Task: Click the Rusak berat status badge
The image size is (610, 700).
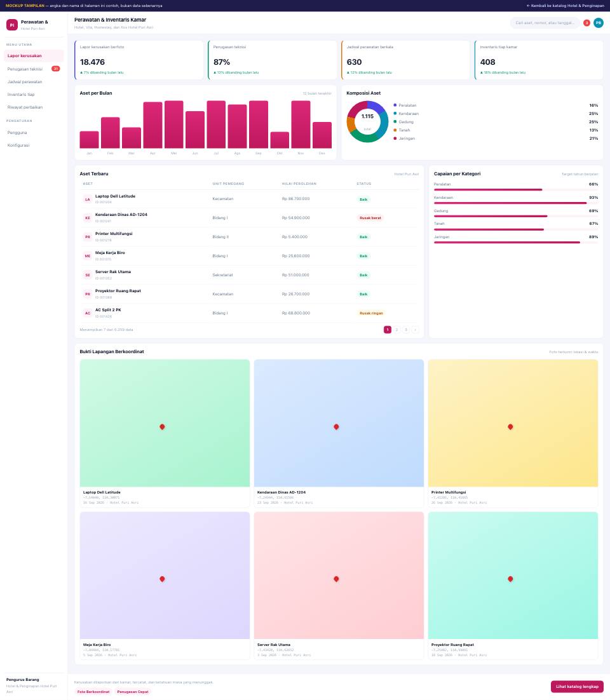Action: [370, 218]
